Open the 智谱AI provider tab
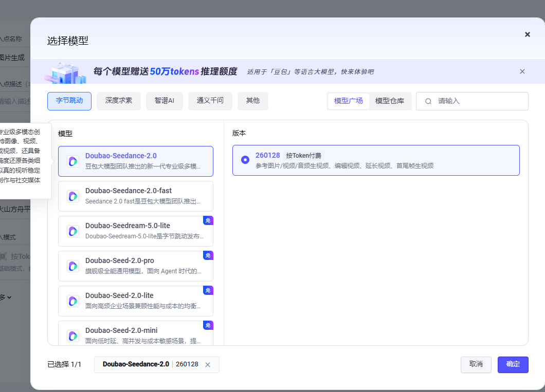The height and width of the screenshot is (392, 545). click(165, 101)
